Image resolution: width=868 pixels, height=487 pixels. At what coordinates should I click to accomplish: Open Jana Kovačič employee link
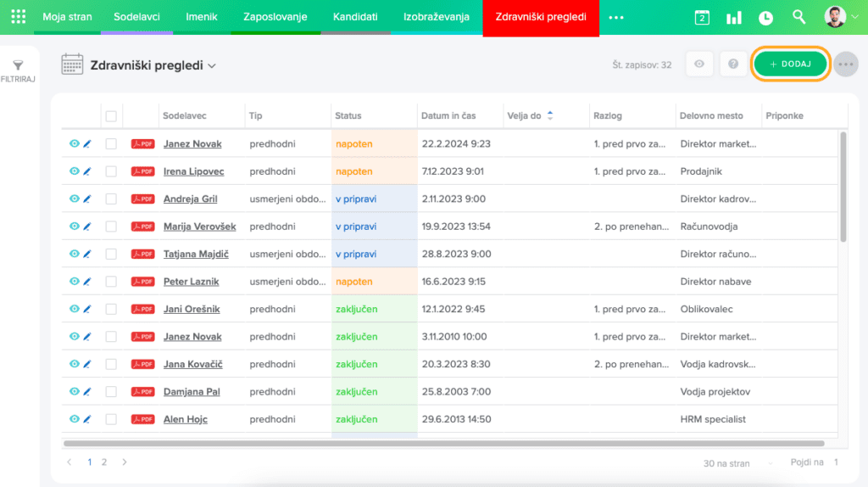coord(192,364)
